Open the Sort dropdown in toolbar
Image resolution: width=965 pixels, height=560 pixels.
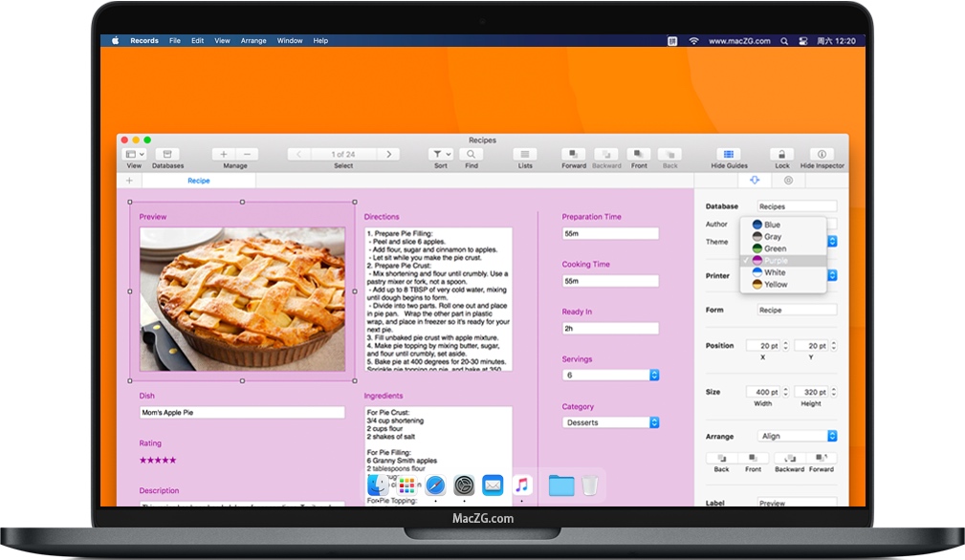[x=440, y=154]
